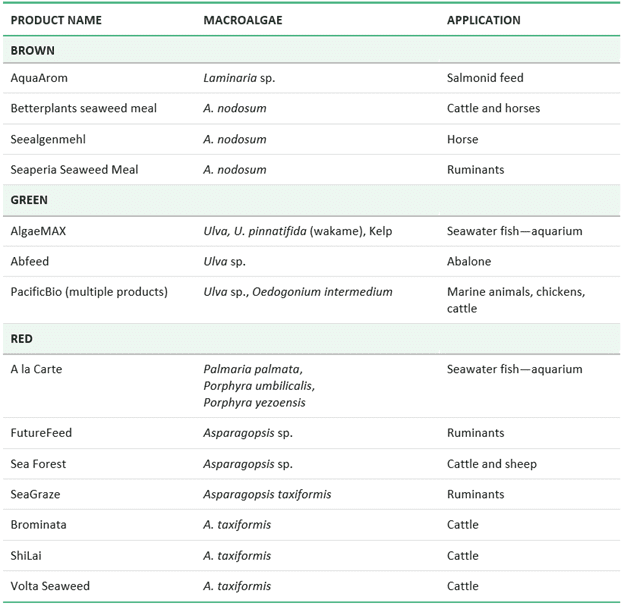The height and width of the screenshot is (606, 624).
Task: Click the Laminaria sp. macroalgae cell
Action: (x=235, y=78)
